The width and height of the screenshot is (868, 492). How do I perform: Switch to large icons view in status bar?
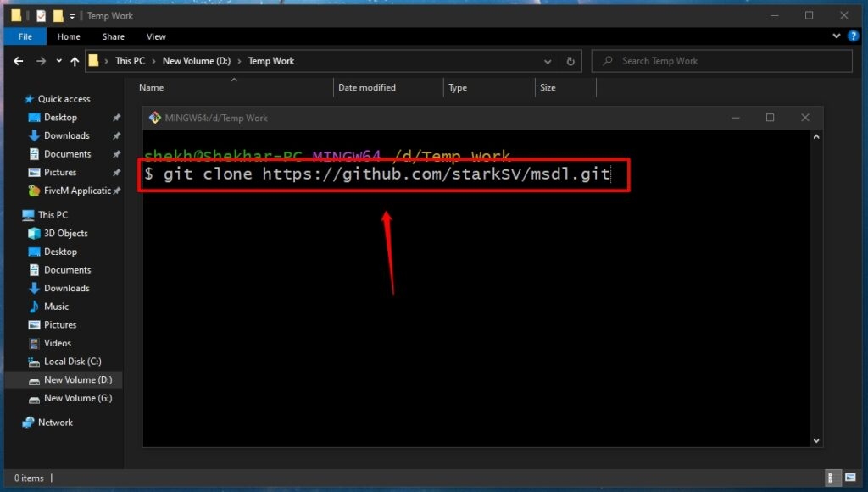(x=850, y=478)
